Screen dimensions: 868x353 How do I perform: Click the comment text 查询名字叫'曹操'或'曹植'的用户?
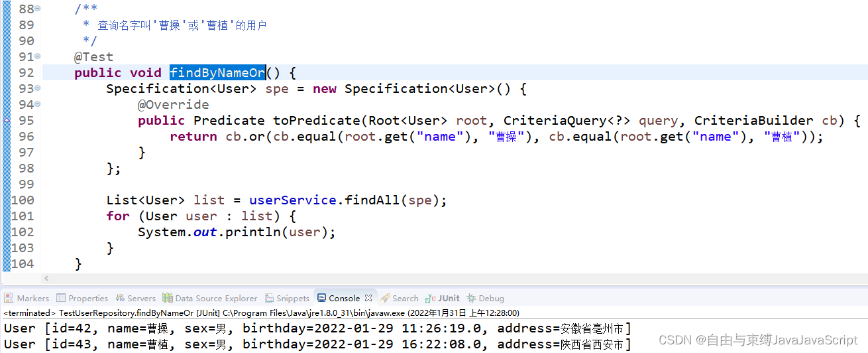[x=182, y=25]
